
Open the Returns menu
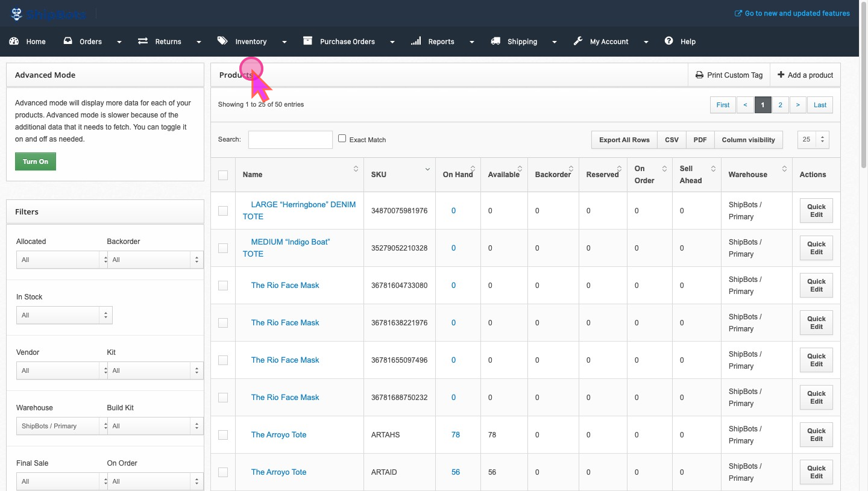[169, 42]
